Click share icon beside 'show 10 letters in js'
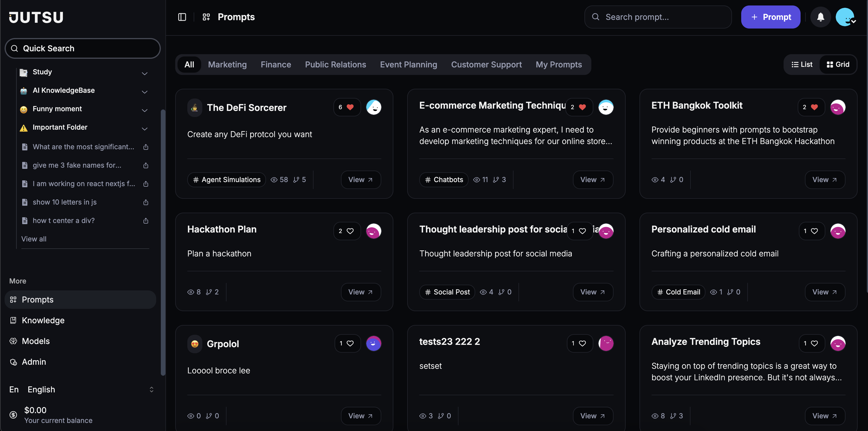 click(x=146, y=202)
